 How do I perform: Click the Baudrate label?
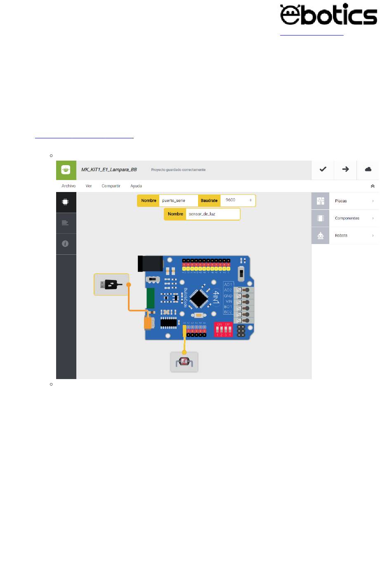click(209, 201)
